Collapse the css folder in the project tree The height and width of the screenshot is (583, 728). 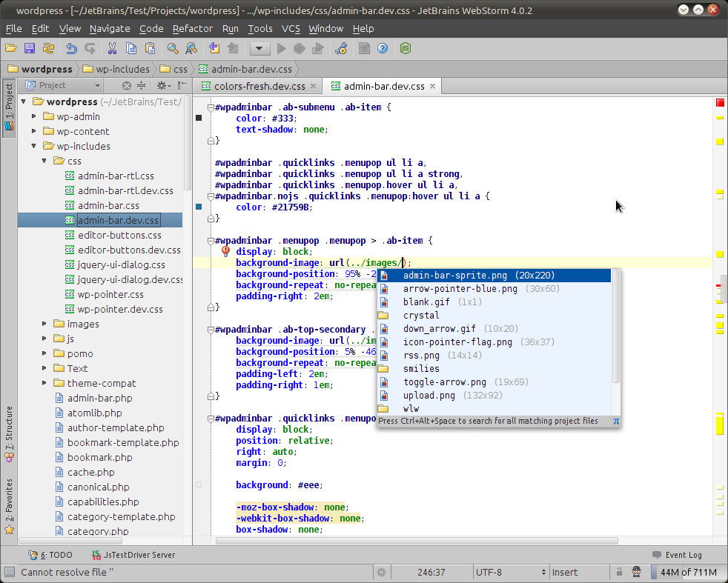44,161
